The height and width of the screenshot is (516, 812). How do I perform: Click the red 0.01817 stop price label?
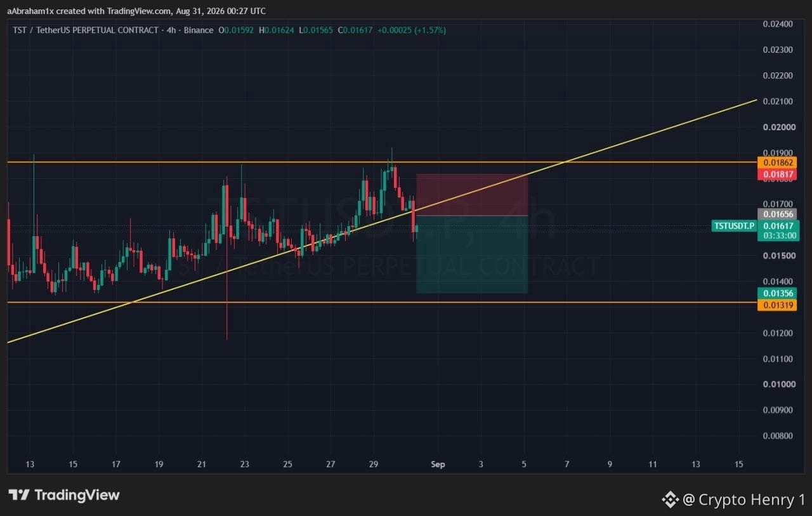pos(778,174)
